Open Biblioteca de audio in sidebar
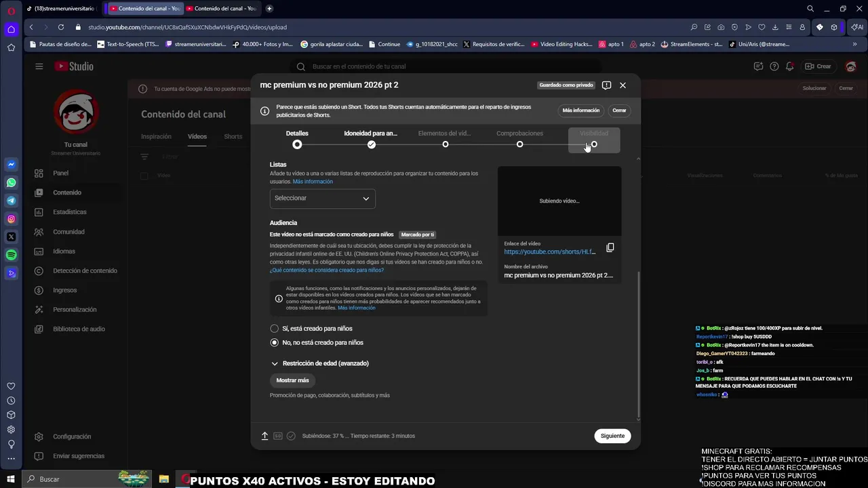 [79, 329]
